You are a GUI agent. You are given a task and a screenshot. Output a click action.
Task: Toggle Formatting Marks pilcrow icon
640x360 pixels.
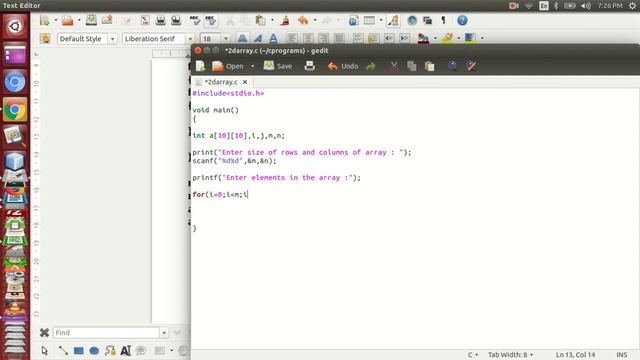click(x=444, y=20)
